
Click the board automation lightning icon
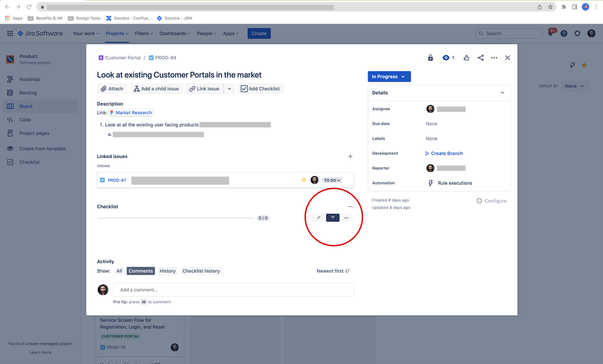(x=572, y=65)
